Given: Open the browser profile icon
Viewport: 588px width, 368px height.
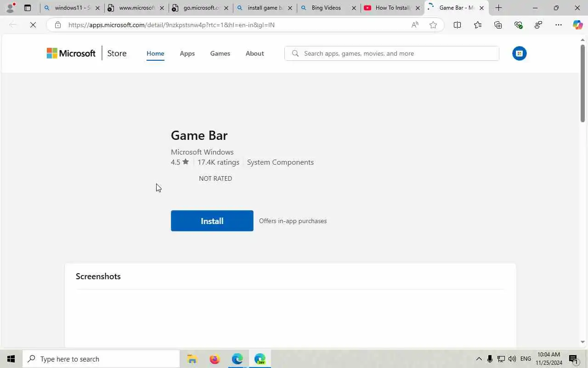Looking at the screenshot, I should tap(10, 7).
